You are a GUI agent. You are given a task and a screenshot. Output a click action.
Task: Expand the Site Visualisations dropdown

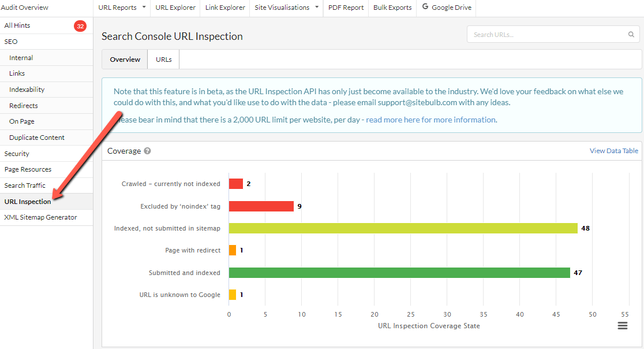pos(287,8)
